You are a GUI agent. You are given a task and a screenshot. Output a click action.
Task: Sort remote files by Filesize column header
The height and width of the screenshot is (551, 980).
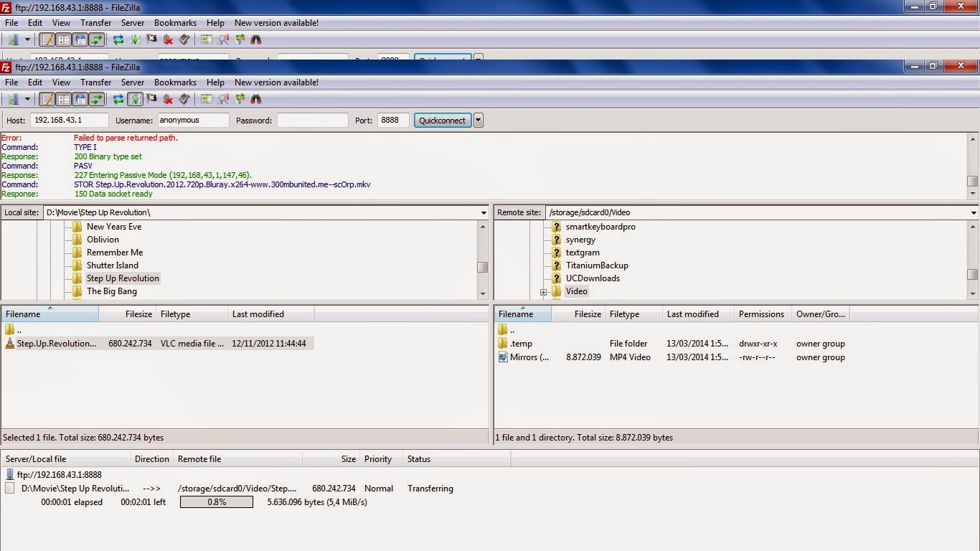(578, 314)
